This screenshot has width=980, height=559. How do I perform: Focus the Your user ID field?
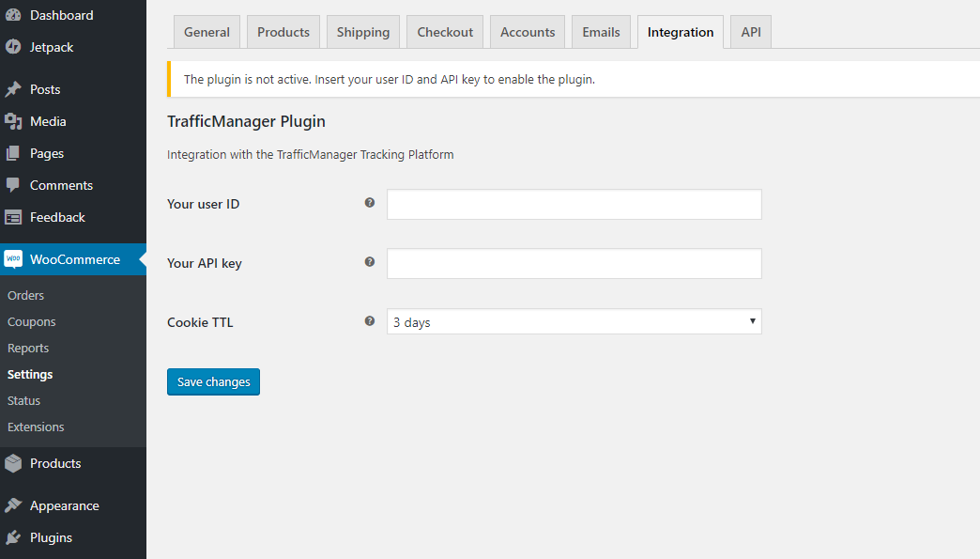pyautogui.click(x=574, y=205)
